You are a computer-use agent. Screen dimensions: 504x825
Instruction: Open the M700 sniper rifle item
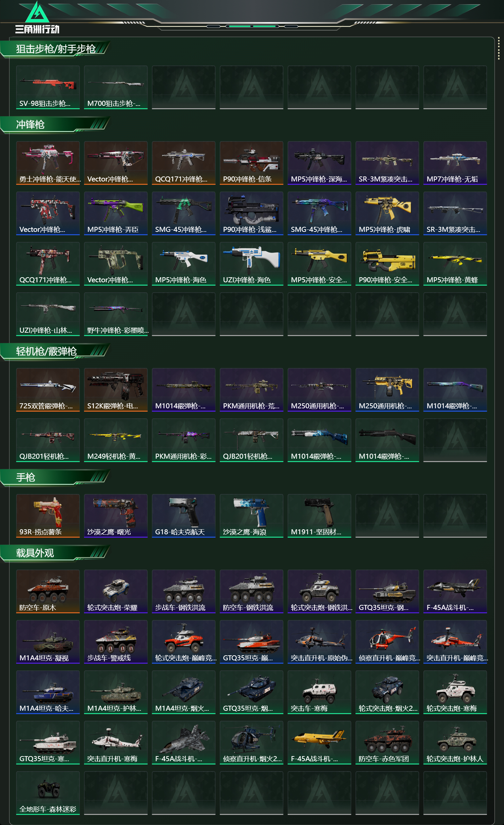tap(116, 87)
